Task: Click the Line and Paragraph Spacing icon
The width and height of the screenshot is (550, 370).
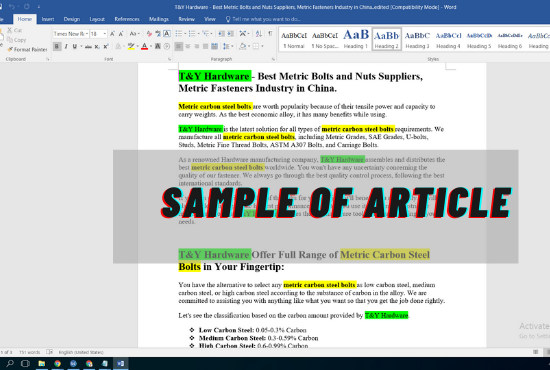Action: coord(226,46)
